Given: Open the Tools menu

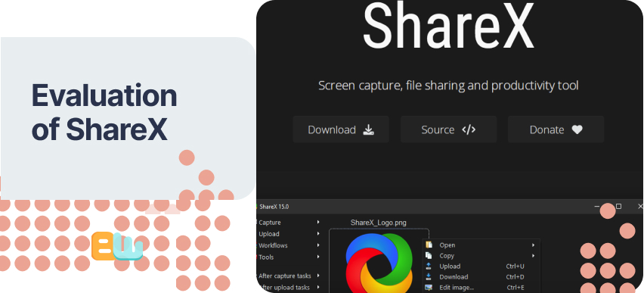Looking at the screenshot, I should 266,257.
